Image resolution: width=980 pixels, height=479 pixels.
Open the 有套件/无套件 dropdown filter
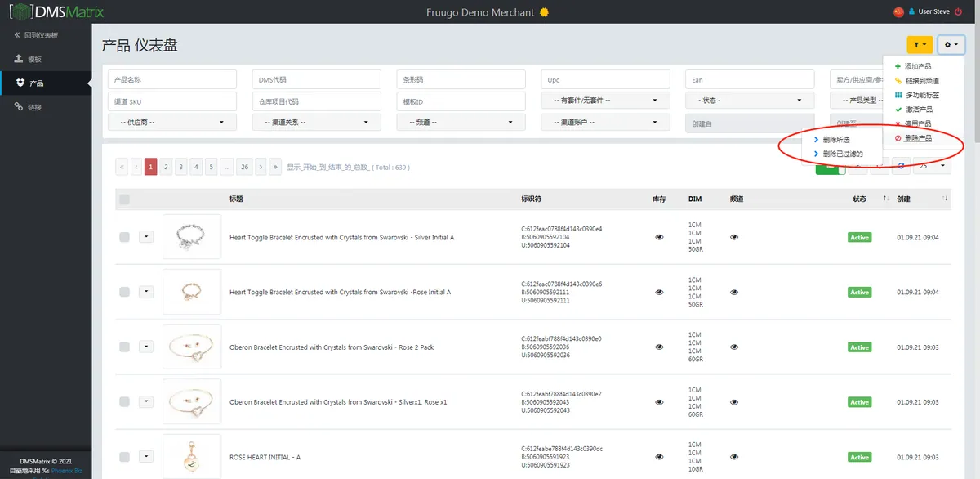click(605, 101)
